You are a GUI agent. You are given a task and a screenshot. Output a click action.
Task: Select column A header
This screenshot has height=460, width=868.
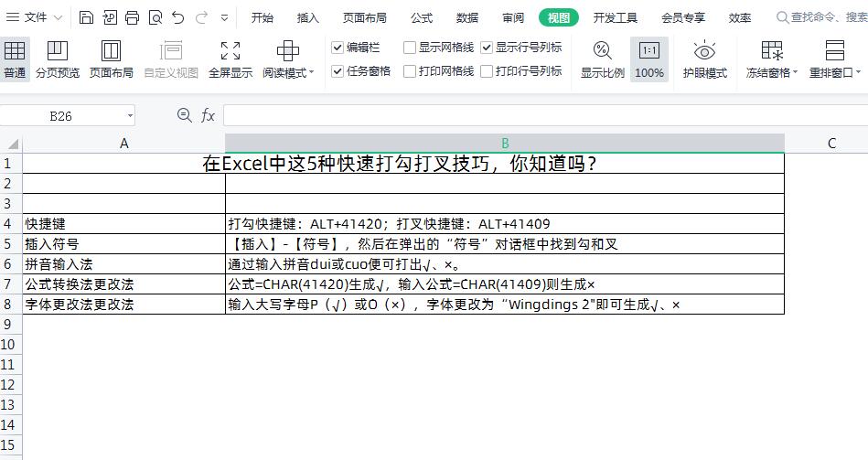(x=124, y=144)
